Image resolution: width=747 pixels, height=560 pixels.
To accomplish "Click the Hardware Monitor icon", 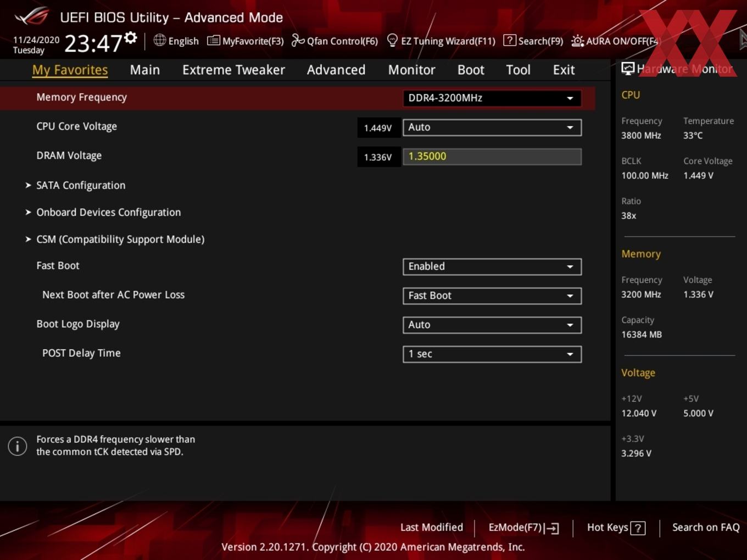I will point(628,68).
